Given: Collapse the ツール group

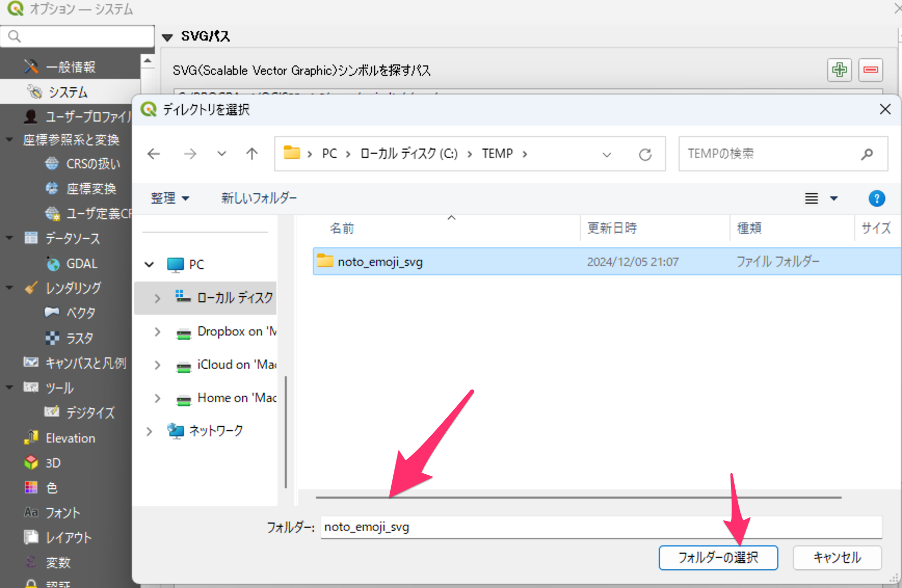Looking at the screenshot, I should point(9,387).
